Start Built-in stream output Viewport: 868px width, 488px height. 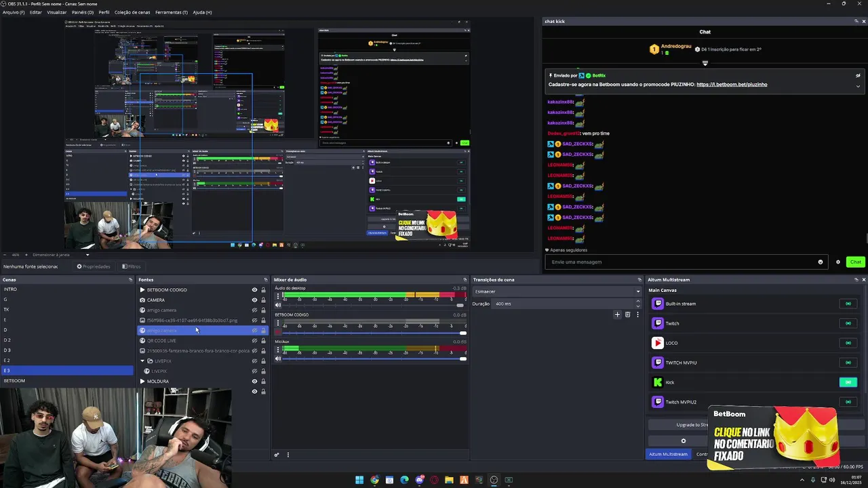pos(848,304)
